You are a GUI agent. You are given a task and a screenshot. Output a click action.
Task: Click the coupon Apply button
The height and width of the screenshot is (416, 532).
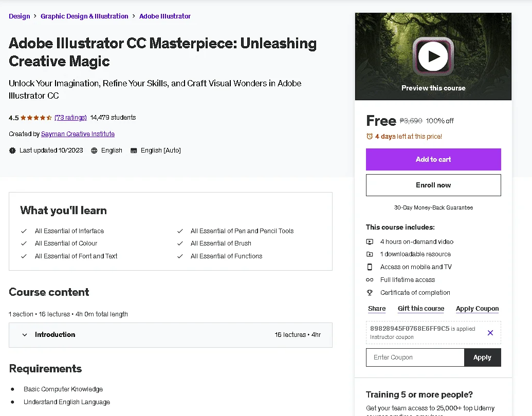tap(482, 357)
